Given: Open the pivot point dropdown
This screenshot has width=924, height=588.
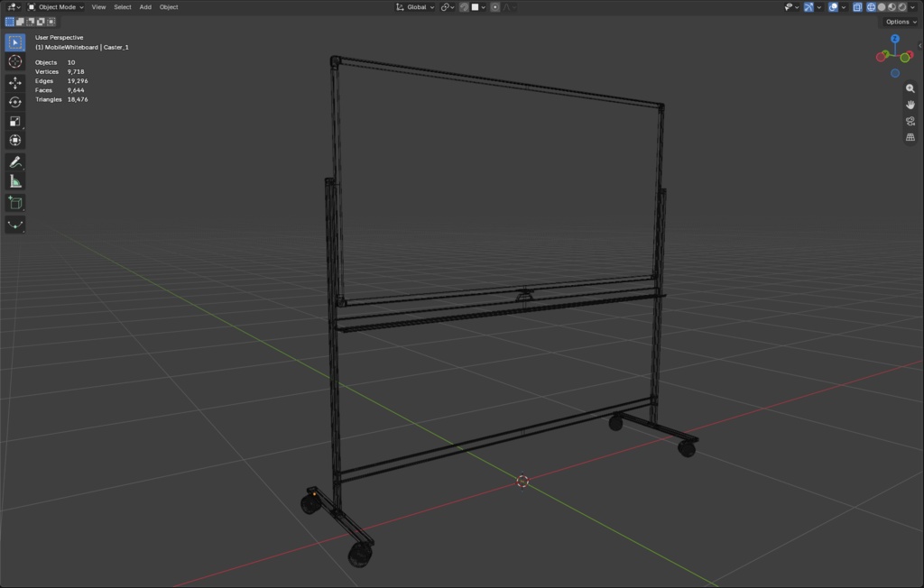Looking at the screenshot, I should click(x=448, y=7).
